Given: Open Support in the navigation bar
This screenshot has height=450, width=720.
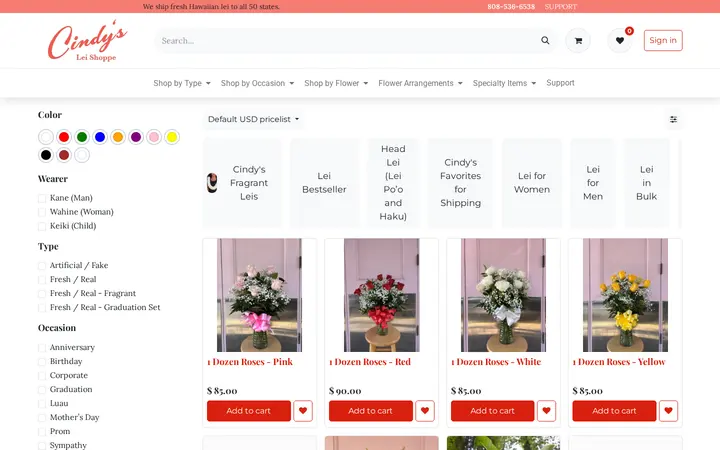Looking at the screenshot, I should [560, 83].
